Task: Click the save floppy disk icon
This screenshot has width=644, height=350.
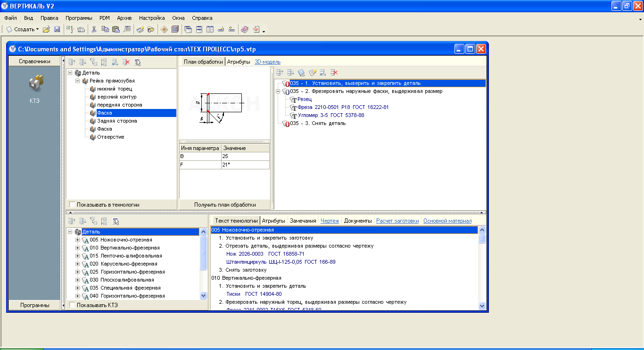Action: coord(57,29)
